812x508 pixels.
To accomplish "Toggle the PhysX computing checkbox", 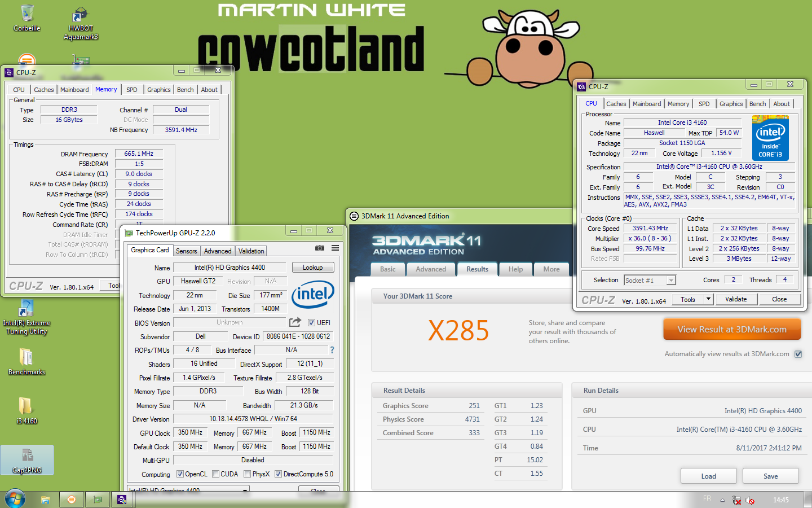I will pos(247,474).
